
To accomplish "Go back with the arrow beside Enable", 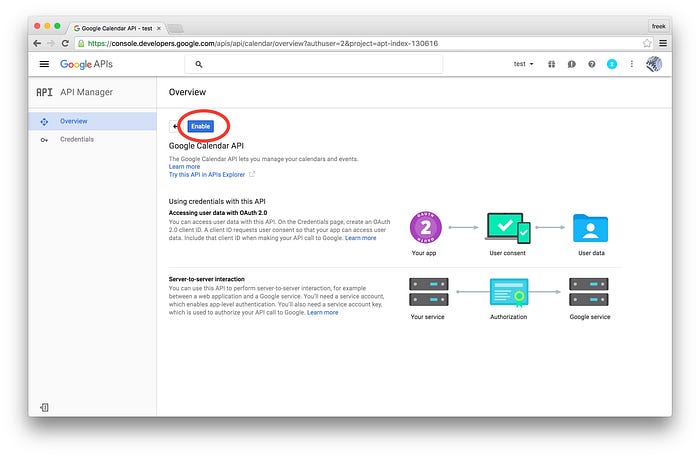I will tap(175, 126).
